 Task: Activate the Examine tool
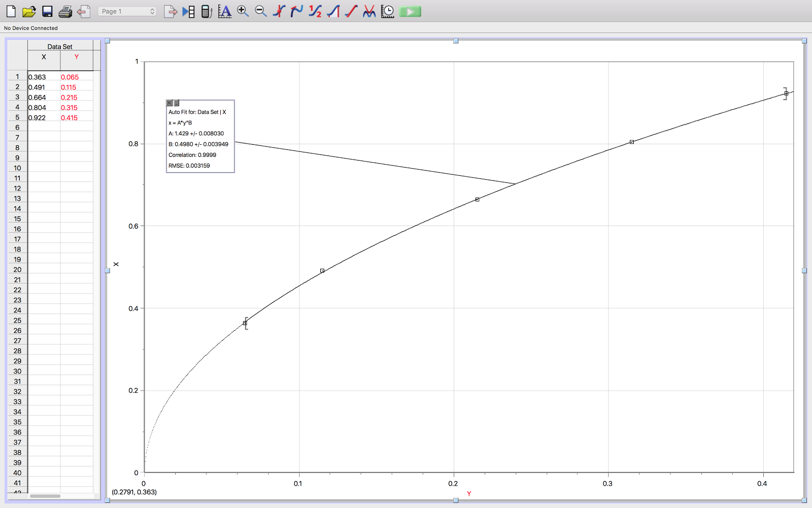pyautogui.click(x=279, y=11)
